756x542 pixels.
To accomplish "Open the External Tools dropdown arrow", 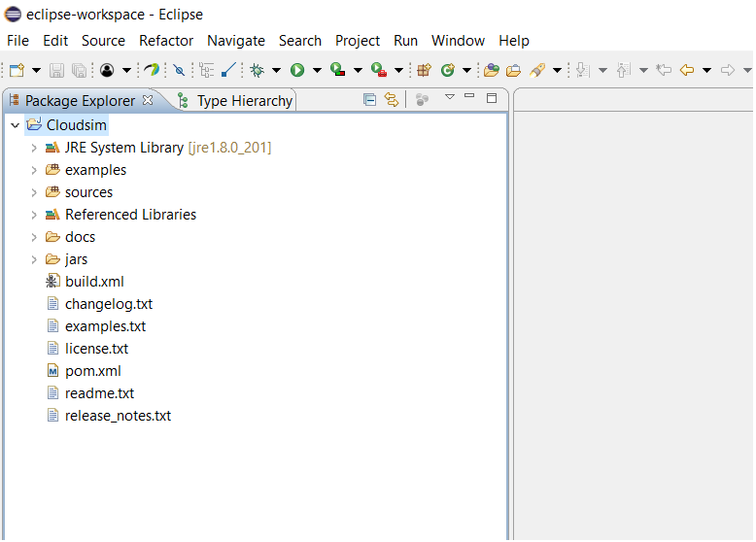I will tap(398, 70).
